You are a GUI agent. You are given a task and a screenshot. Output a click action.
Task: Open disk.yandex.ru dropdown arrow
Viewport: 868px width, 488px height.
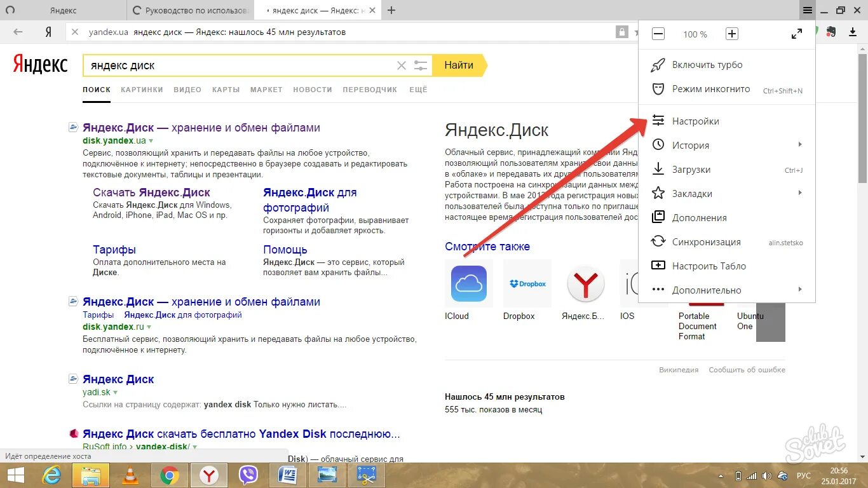(x=149, y=327)
